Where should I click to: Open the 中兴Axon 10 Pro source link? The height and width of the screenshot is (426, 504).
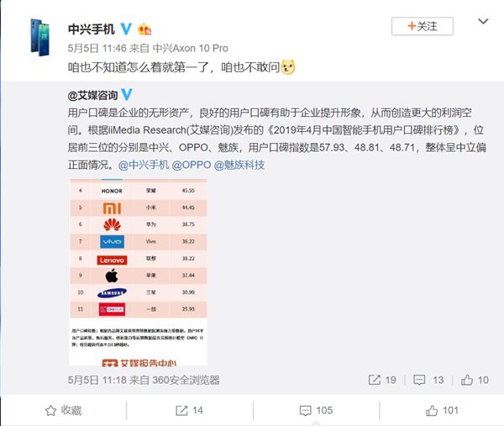point(191,48)
